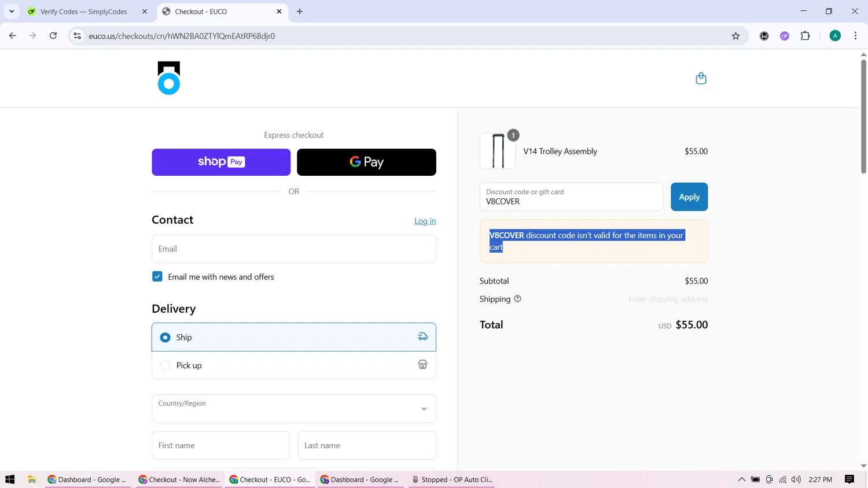Open Checkout - Now Alche... taskbar window

pyautogui.click(x=180, y=479)
